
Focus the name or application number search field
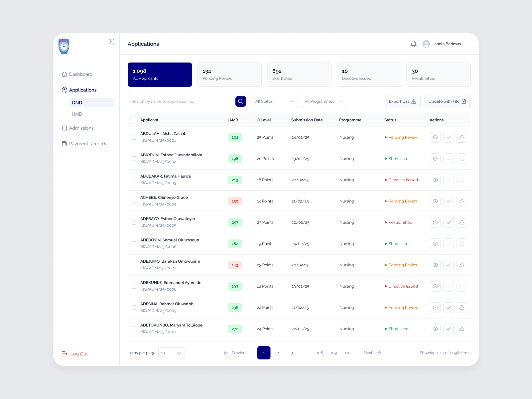click(182, 101)
